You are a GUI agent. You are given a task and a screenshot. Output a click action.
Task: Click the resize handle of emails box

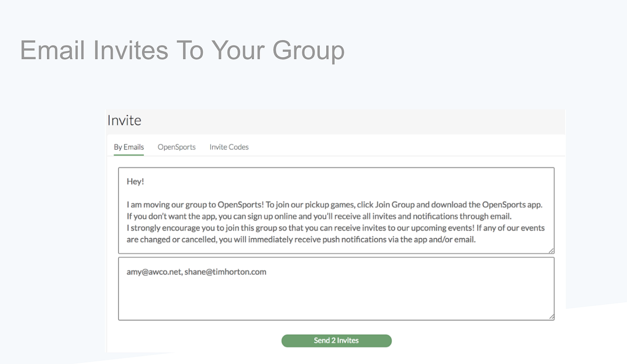(x=551, y=317)
